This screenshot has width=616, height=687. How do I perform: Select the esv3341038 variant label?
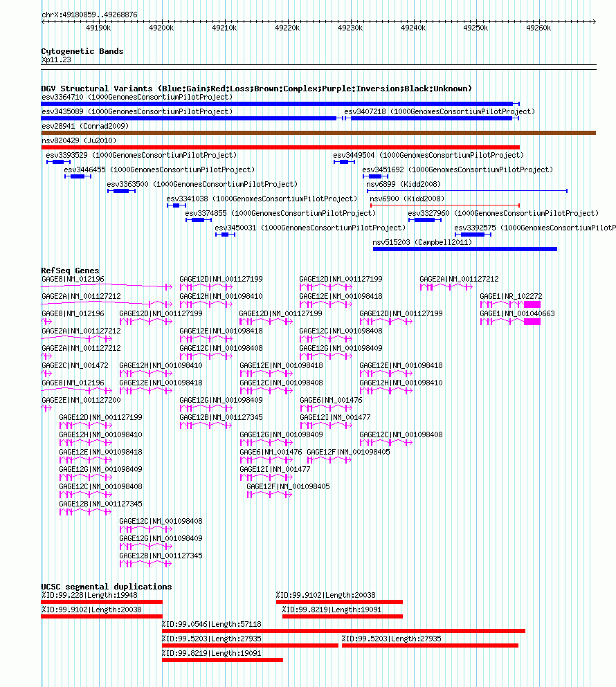[262, 199]
